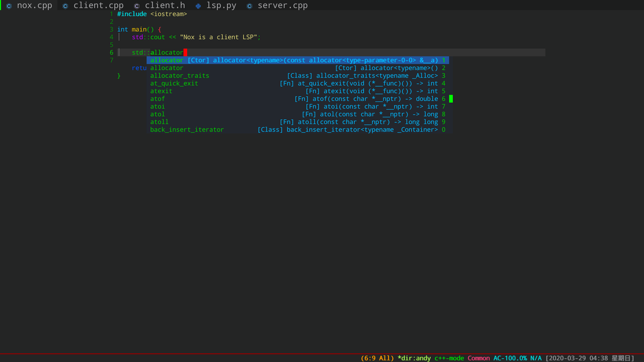
Task: Click c++-mode in the mode line
Action: pyautogui.click(x=449, y=358)
